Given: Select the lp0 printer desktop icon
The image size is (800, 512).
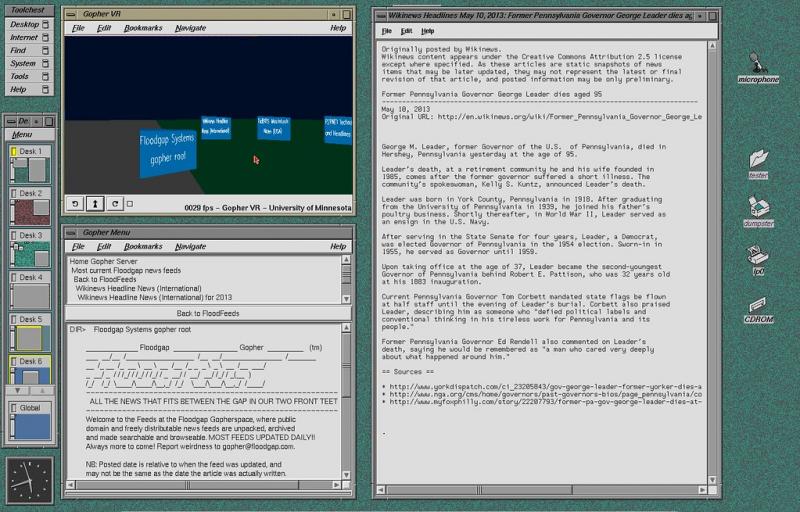Looking at the screenshot, I should [758, 260].
